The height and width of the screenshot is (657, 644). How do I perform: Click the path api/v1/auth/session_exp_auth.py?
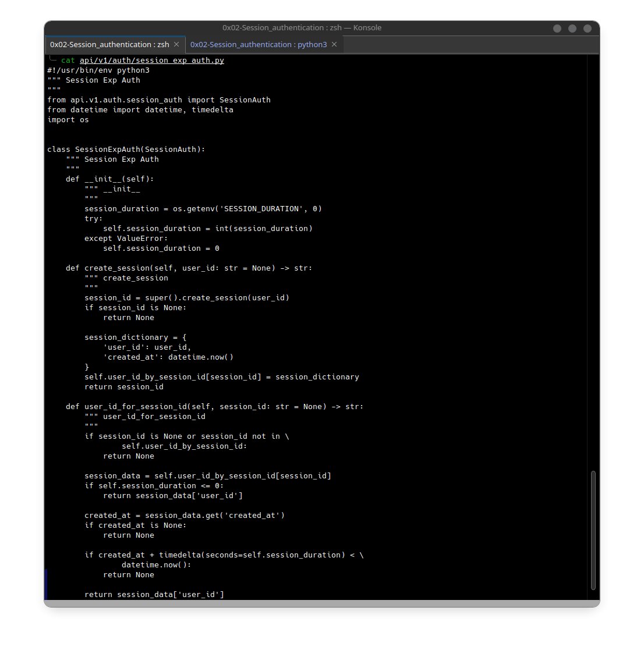tap(152, 61)
